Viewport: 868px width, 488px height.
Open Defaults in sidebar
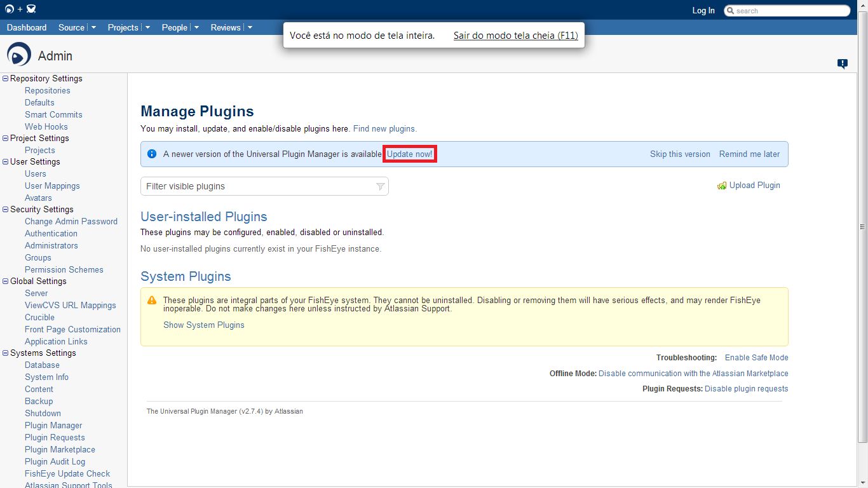[x=39, y=103]
